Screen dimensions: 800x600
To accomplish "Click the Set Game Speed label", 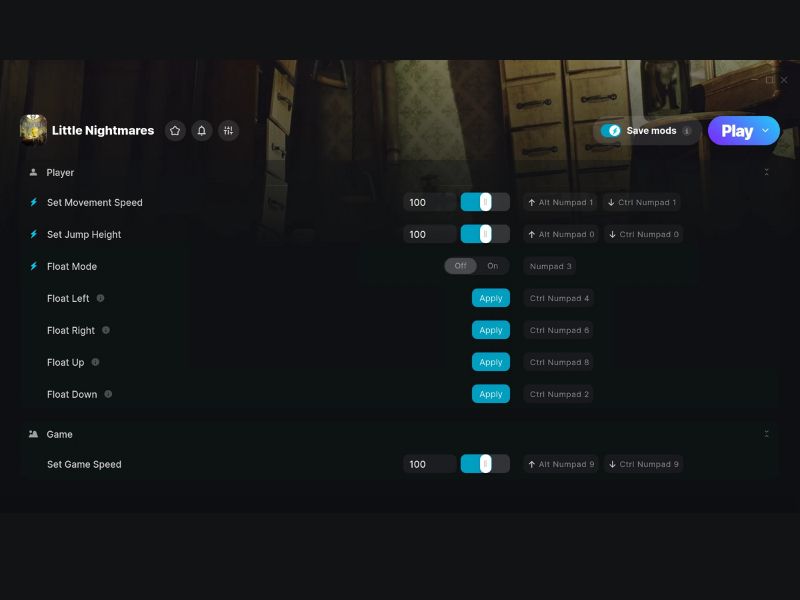I will tap(84, 464).
